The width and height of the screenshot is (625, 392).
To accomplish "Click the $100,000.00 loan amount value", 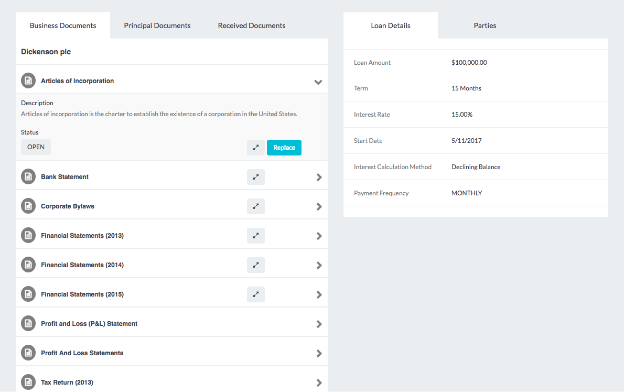I will pos(469,63).
